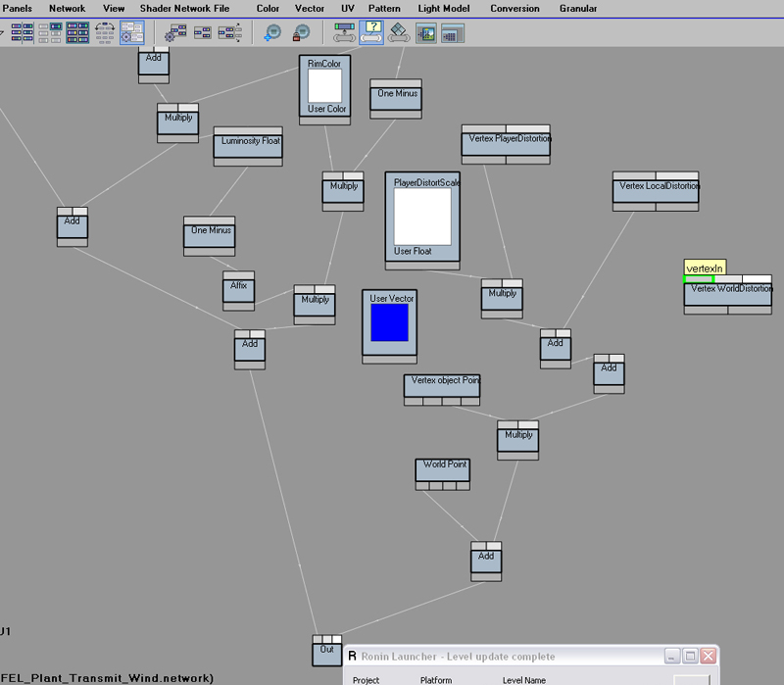Select the Multiply node above World Point

click(x=518, y=440)
